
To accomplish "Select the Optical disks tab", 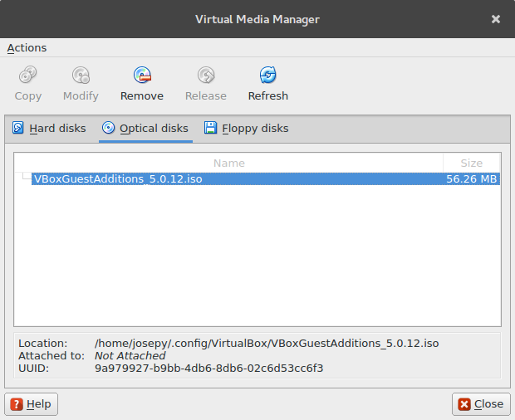I will click(145, 128).
